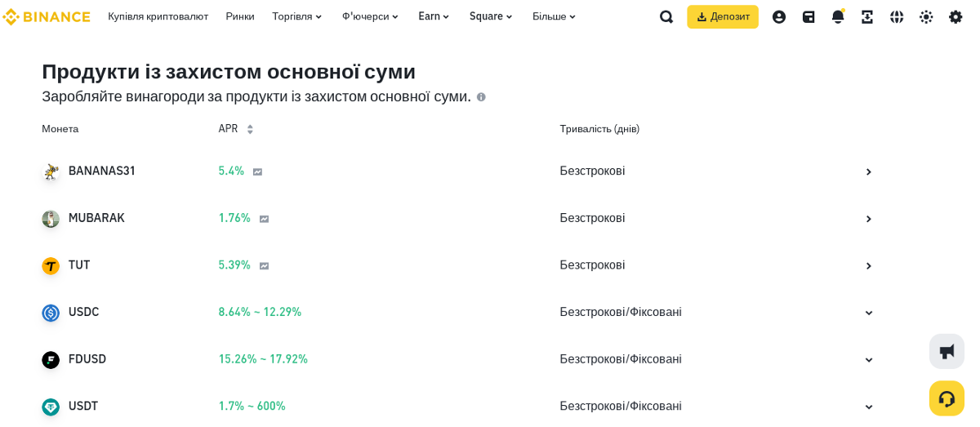Open the notifications bell
This screenshot has width=980, height=427.
(838, 16)
